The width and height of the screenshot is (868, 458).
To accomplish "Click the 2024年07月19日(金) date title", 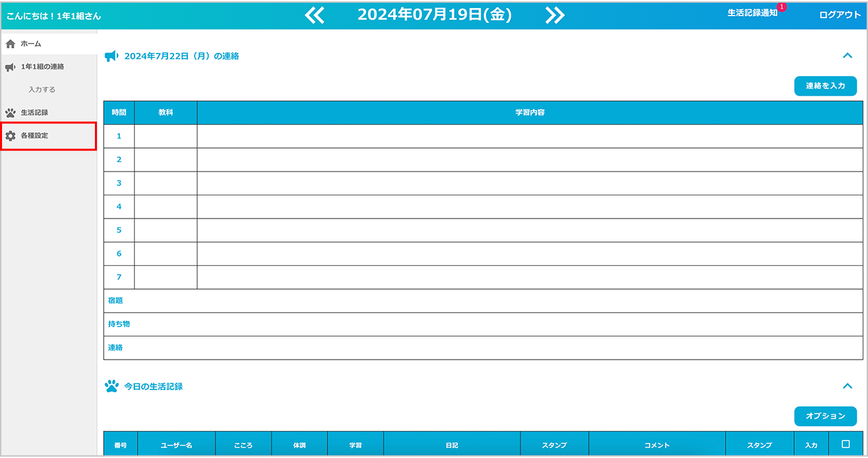I will point(435,15).
